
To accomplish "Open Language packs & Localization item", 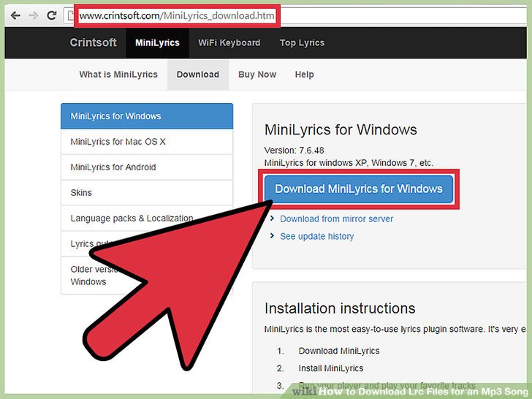I will [147, 218].
